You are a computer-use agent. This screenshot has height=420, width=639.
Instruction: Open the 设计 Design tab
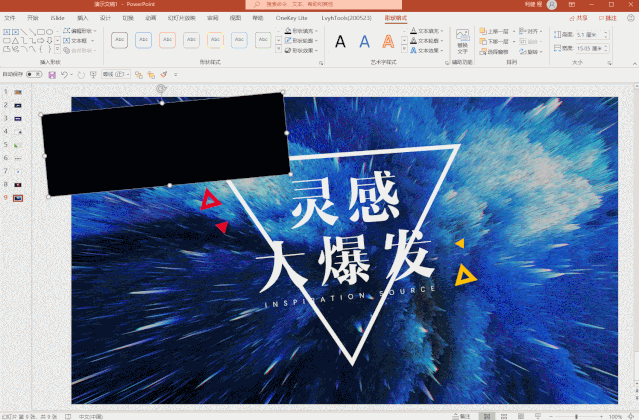[x=105, y=18]
